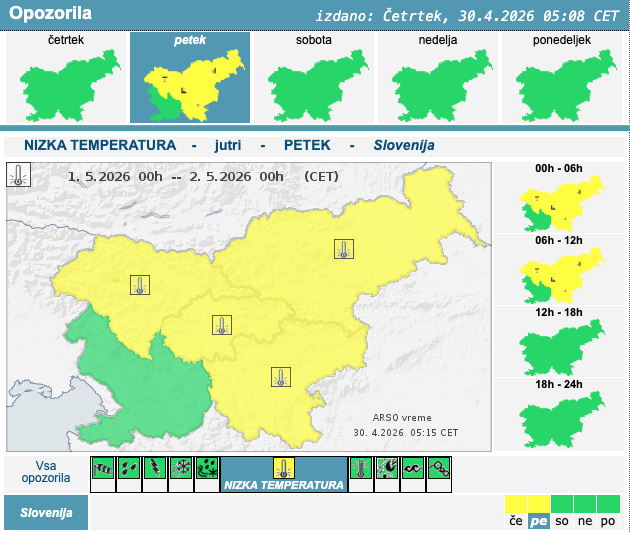Choose the snowflake snow warning icon

click(180, 468)
